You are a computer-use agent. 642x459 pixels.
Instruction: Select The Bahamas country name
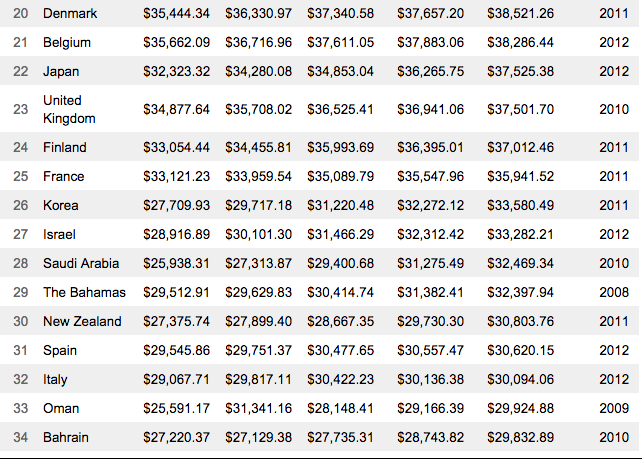click(x=84, y=293)
